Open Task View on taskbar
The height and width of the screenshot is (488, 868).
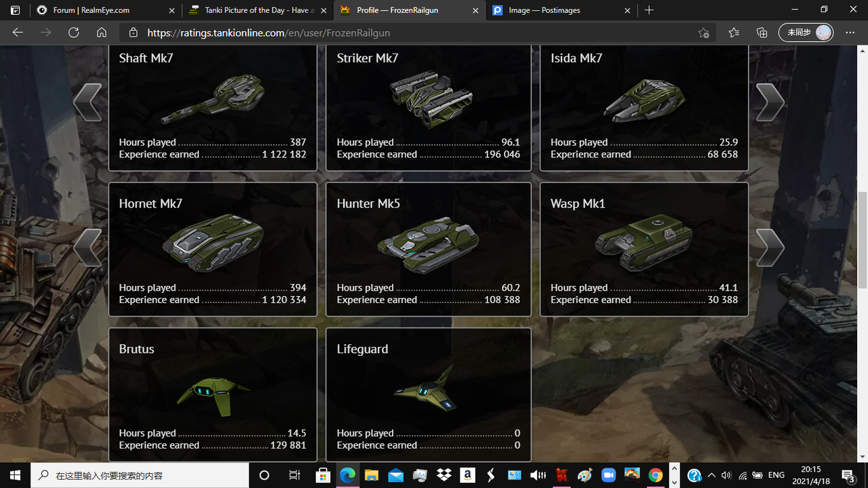294,475
